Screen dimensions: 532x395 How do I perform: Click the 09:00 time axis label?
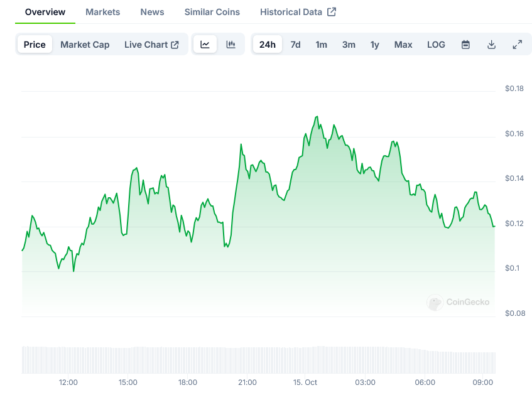(483, 382)
